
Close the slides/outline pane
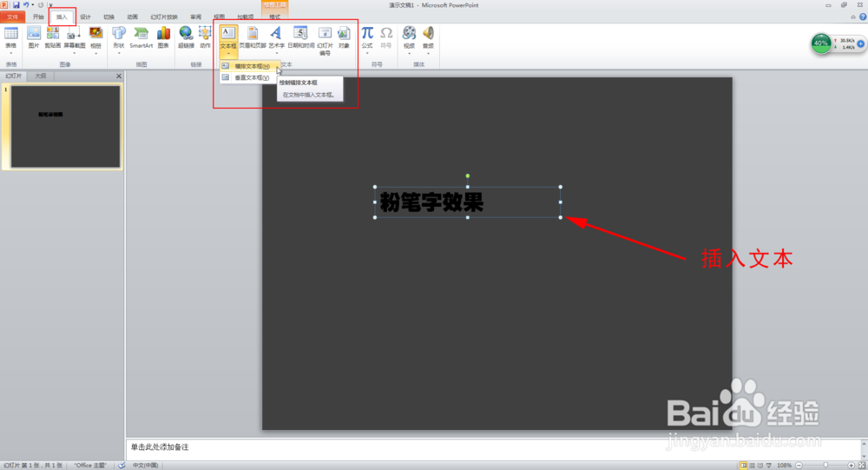(x=118, y=76)
